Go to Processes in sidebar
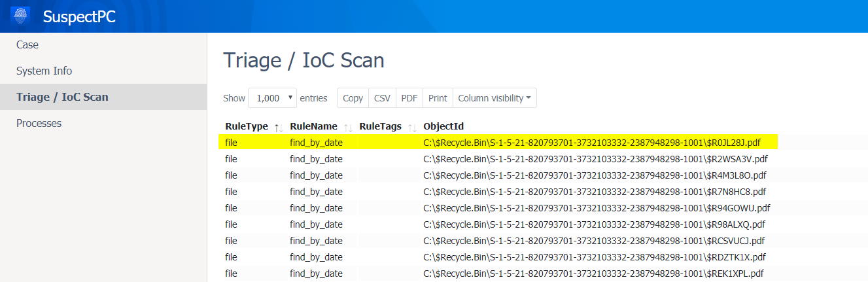The image size is (868, 282). 39,123
